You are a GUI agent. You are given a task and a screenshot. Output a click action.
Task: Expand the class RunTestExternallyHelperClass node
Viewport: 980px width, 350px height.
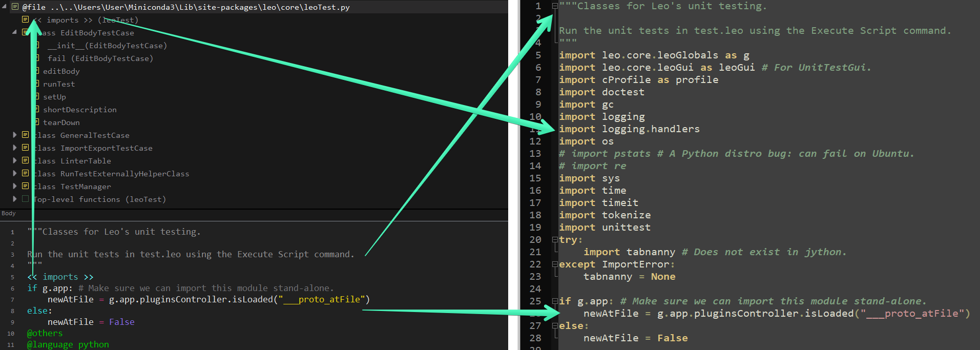pyautogui.click(x=15, y=173)
